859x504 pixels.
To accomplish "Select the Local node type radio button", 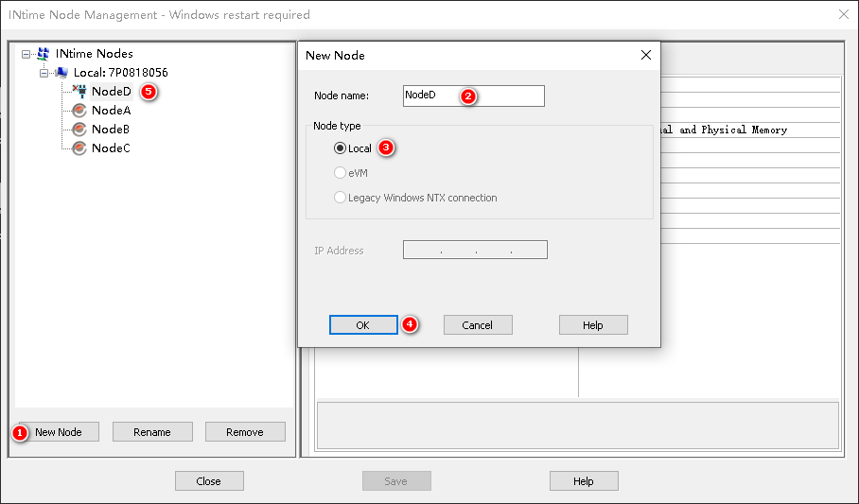I will 340,148.
